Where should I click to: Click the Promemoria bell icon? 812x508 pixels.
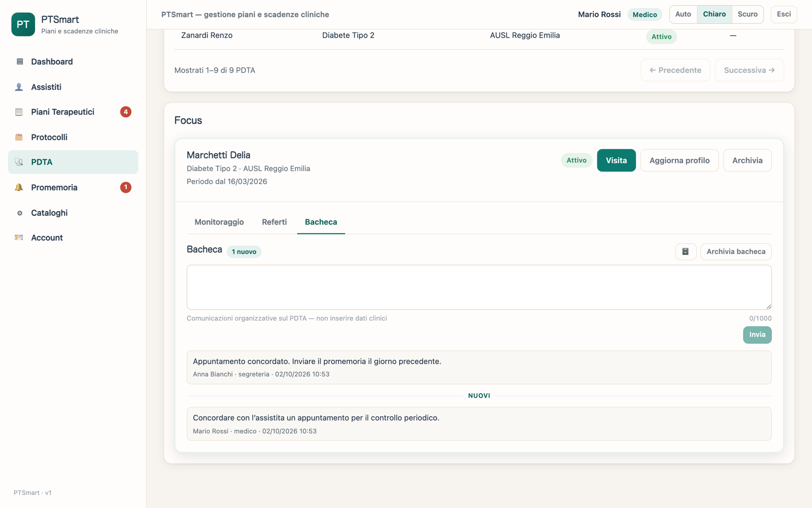19,187
